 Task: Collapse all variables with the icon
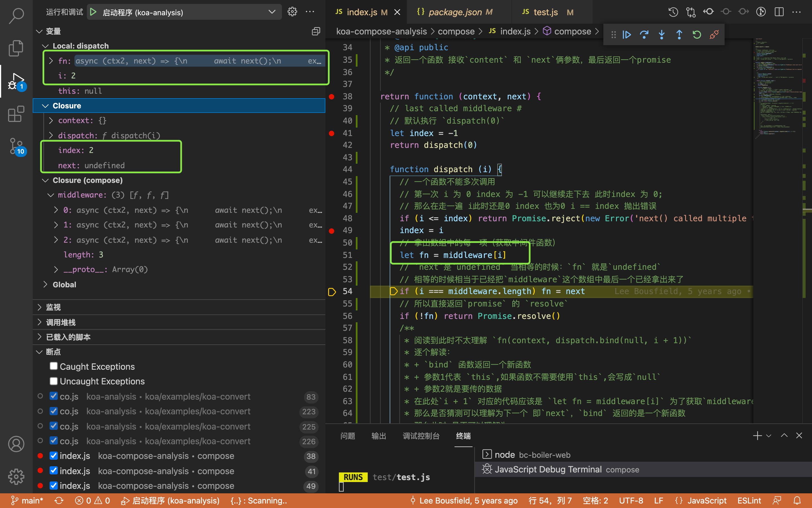[316, 31]
